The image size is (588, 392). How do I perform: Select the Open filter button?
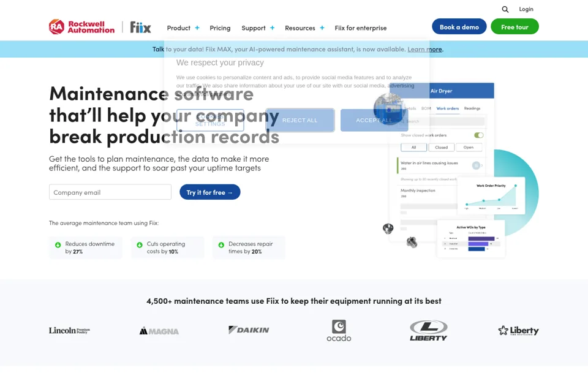469,148
